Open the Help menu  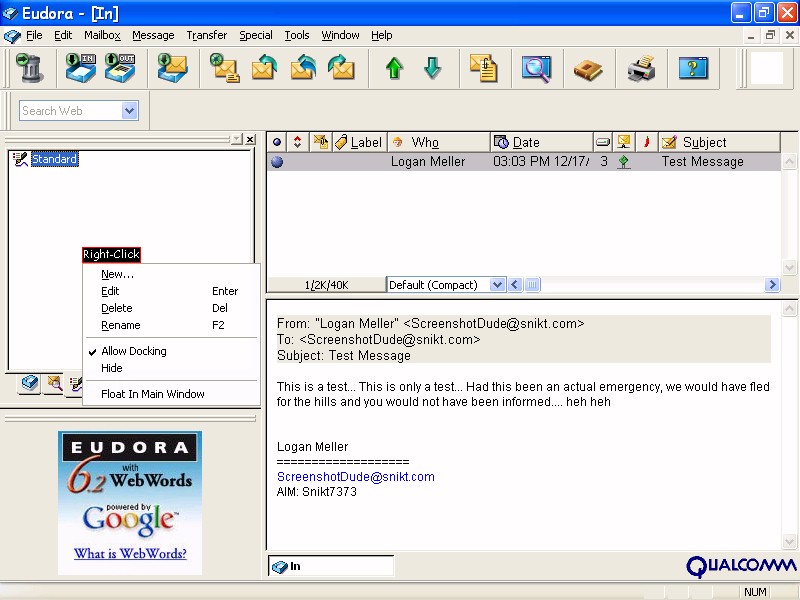click(x=382, y=35)
